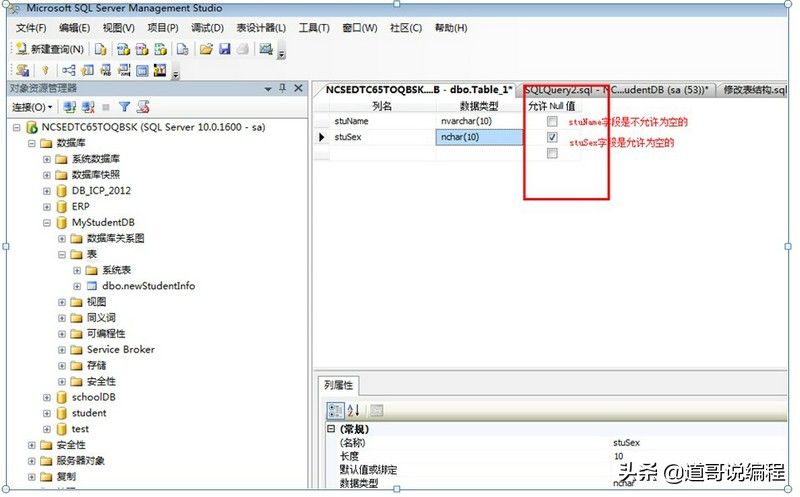Pin the Object Explorer panel
Image resolution: width=800 pixels, height=497 pixels.
283,88
